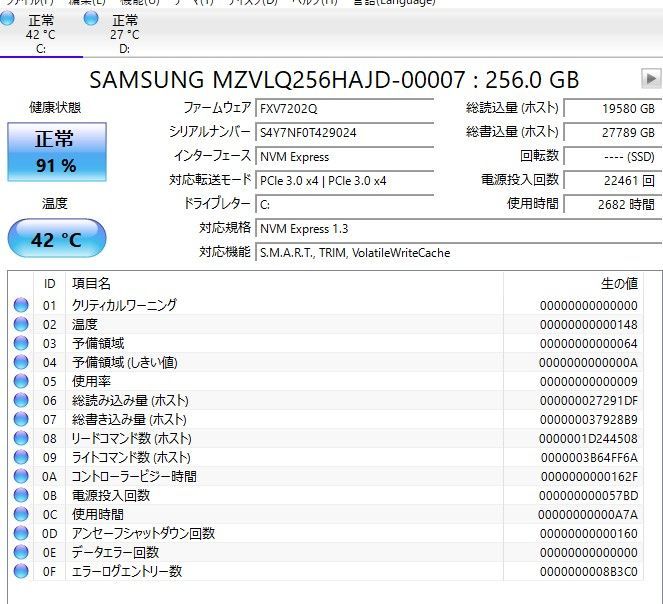Click the 使用時間 value 2682 時間

[611, 204]
